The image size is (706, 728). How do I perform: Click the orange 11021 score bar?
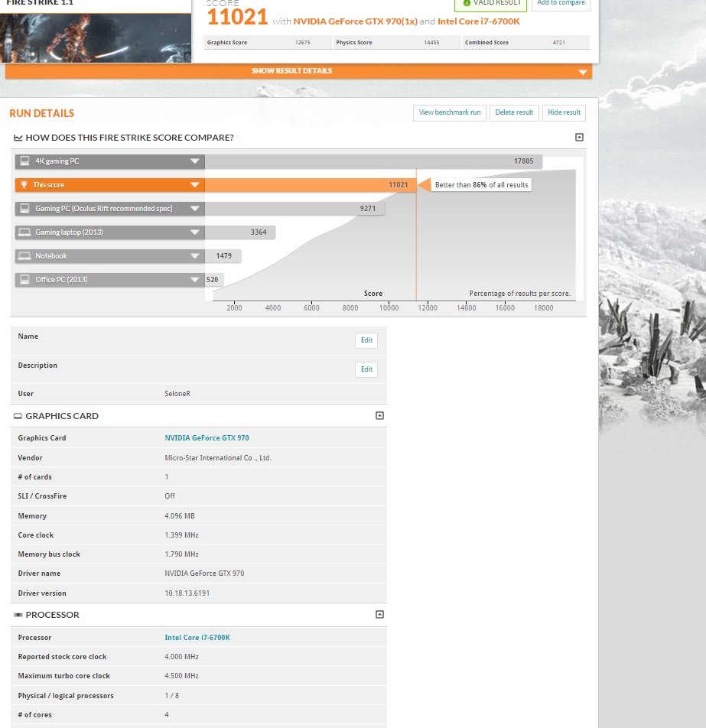[x=311, y=185]
